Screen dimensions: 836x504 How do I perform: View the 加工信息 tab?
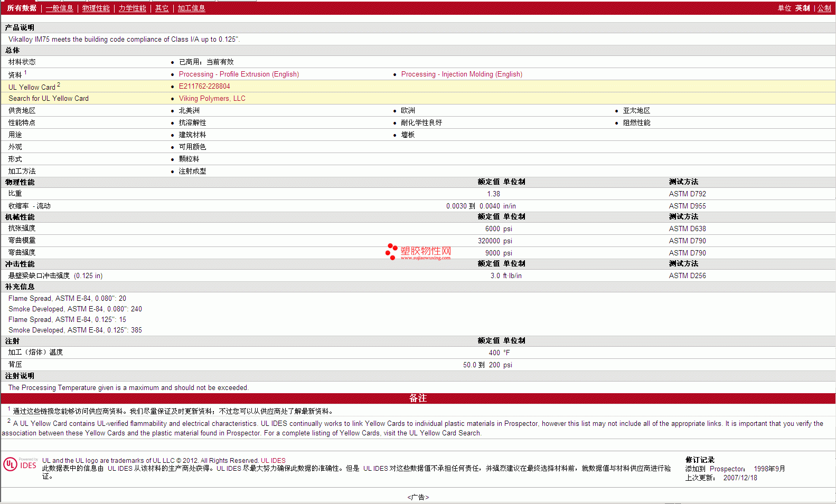(191, 8)
